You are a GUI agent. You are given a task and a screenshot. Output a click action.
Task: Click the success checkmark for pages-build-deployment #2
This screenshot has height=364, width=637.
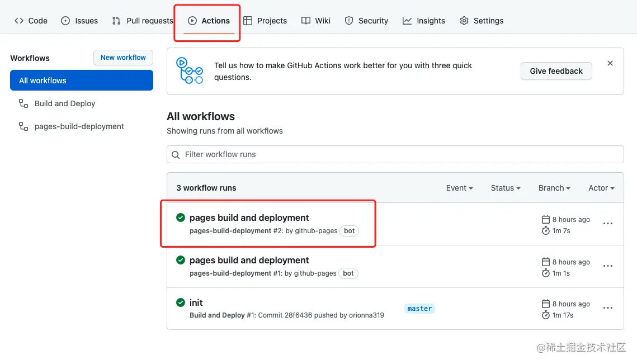[181, 218]
